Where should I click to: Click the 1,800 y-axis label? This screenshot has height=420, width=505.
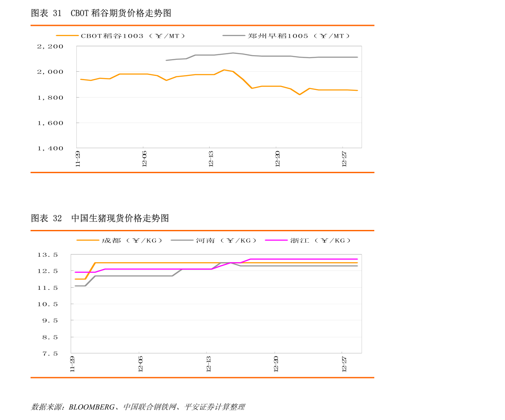[x=50, y=98]
